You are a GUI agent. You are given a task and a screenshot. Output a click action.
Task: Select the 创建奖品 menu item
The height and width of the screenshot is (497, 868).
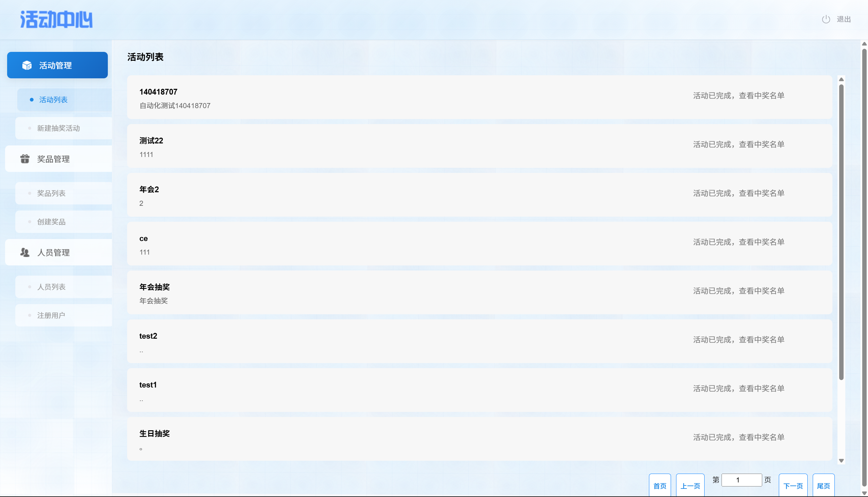click(51, 222)
